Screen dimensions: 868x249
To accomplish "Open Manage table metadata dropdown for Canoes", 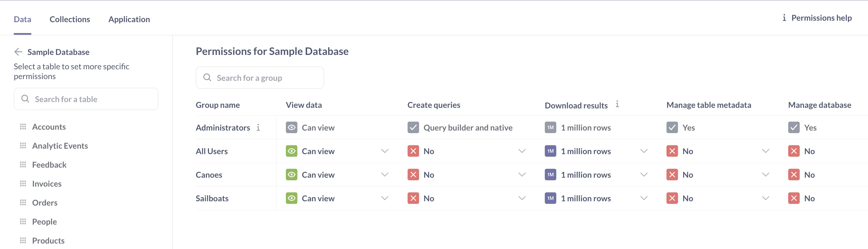I will pos(765,175).
